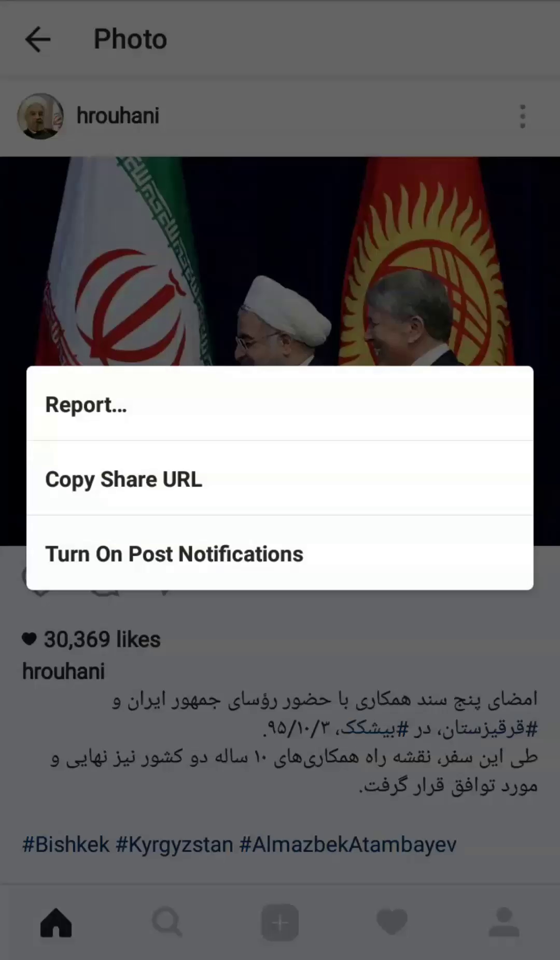Open the Search tab icon
Screen dimensions: 560x960
pyautogui.click(x=167, y=922)
